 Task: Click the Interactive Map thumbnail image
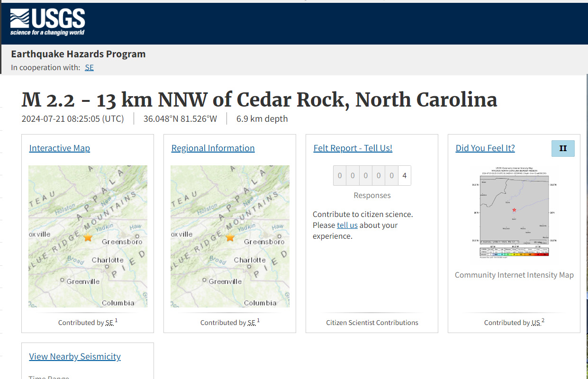click(88, 236)
